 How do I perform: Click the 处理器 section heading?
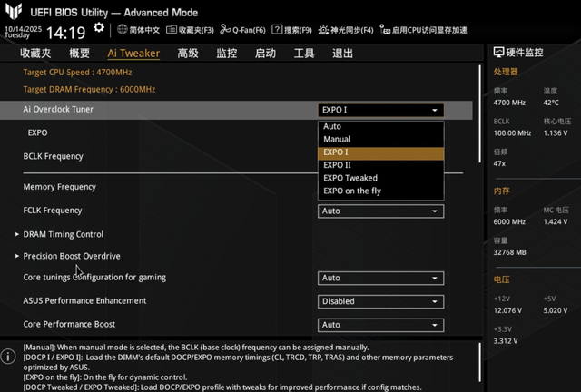coord(506,72)
